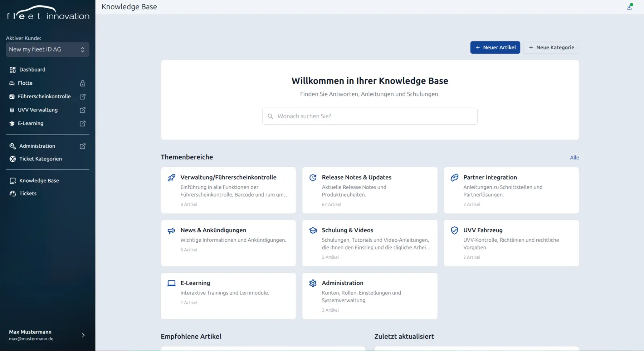Screen dimensions: 644x351
Task: Click the Tickets headset icon
Action: (13, 194)
